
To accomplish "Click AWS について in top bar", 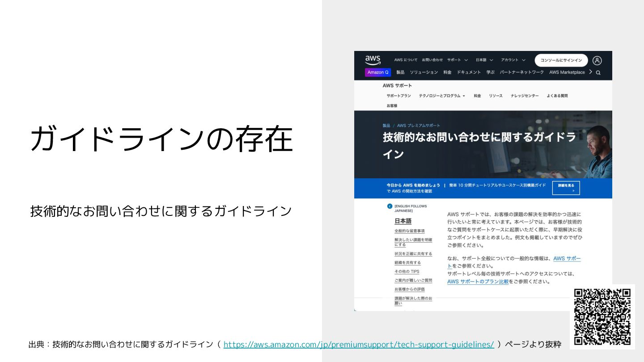I will (x=406, y=60).
